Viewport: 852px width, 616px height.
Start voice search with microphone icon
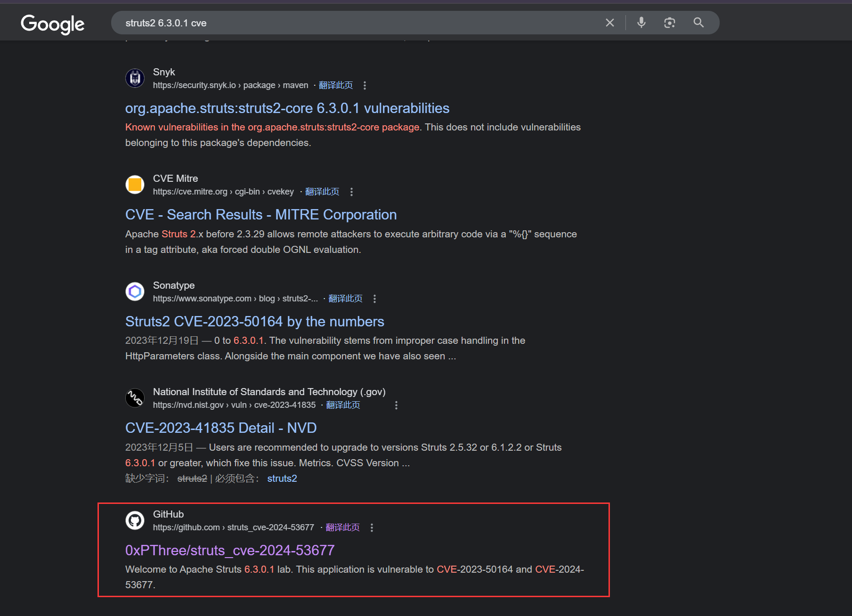pyautogui.click(x=641, y=23)
